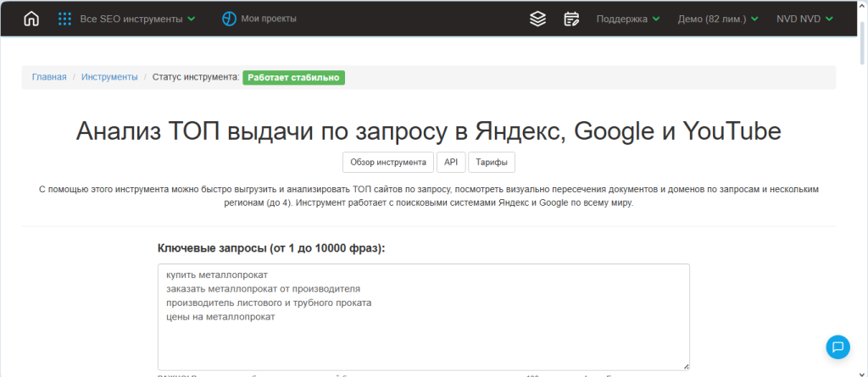The image size is (868, 377).
Task: Click the grid icon beside Все SEO инструменты
Action: coord(64,19)
